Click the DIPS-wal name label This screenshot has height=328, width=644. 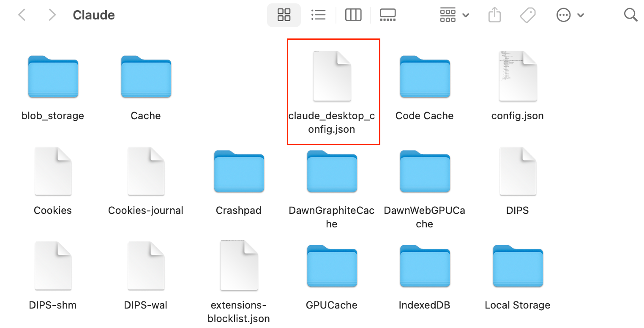pyautogui.click(x=146, y=305)
